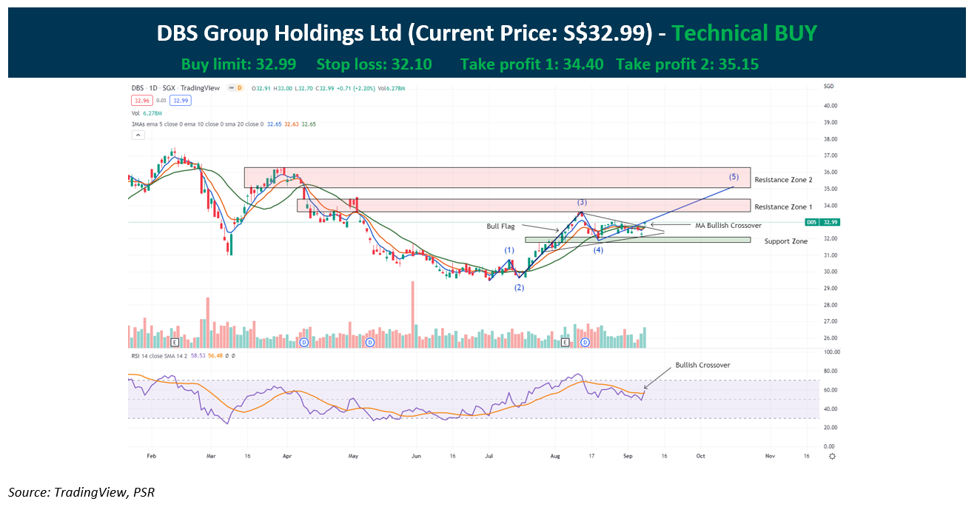Click the wave (3) label
This screenshot has height=510, width=980.
point(583,202)
